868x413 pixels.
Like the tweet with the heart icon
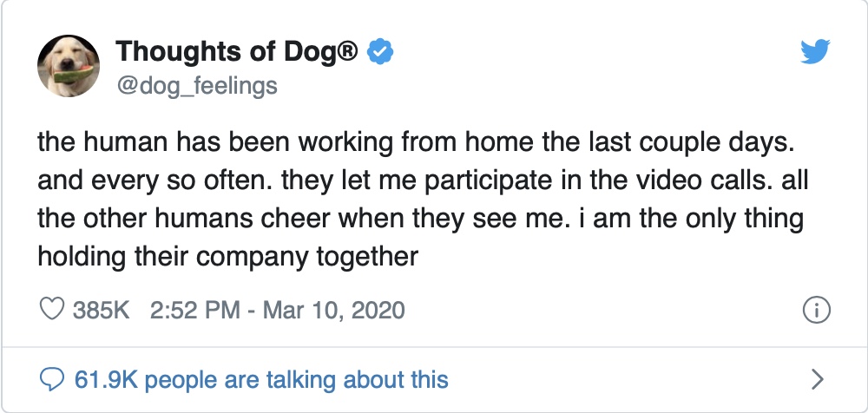tap(54, 309)
